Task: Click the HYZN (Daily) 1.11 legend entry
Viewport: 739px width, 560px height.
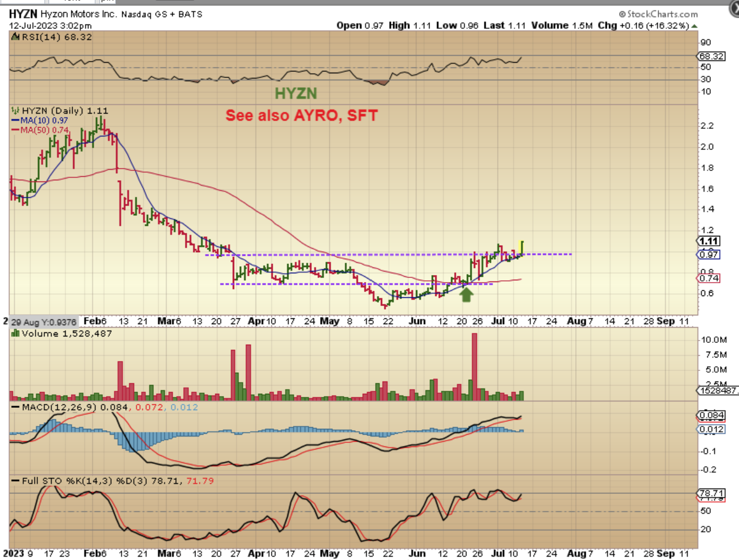Action: (65, 111)
